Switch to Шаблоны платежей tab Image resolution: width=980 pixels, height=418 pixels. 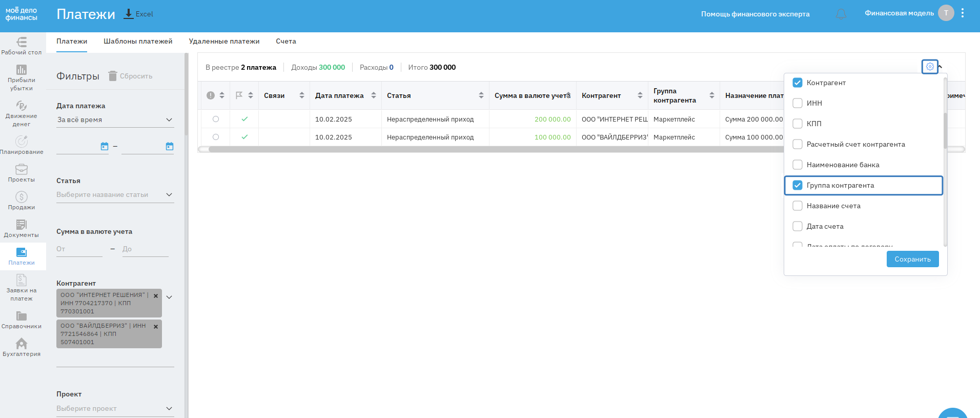pyautogui.click(x=138, y=42)
